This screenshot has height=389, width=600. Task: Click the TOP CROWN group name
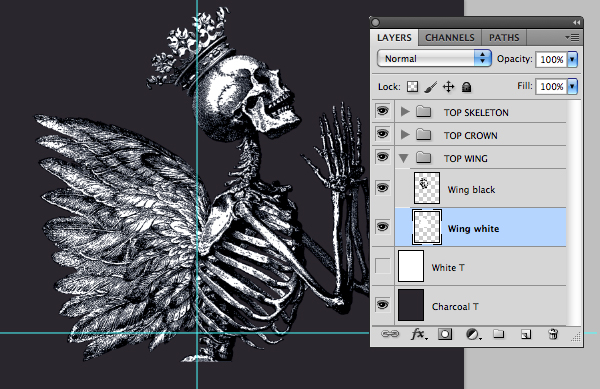[471, 135]
